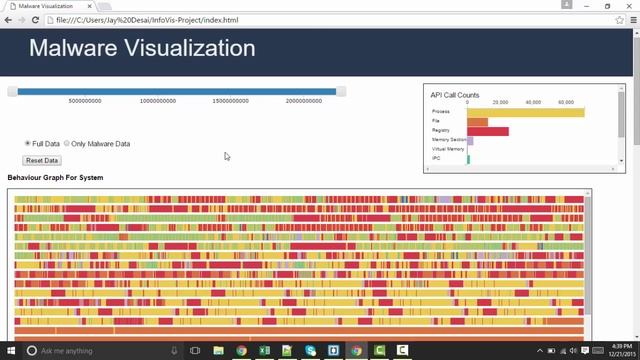Open the white C recorder icon in the taskbar

point(402,351)
